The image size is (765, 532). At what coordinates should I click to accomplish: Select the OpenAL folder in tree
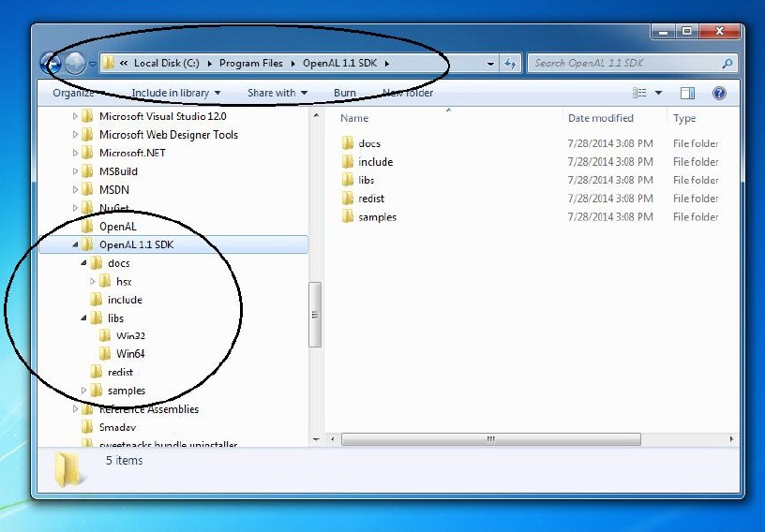[x=117, y=227]
